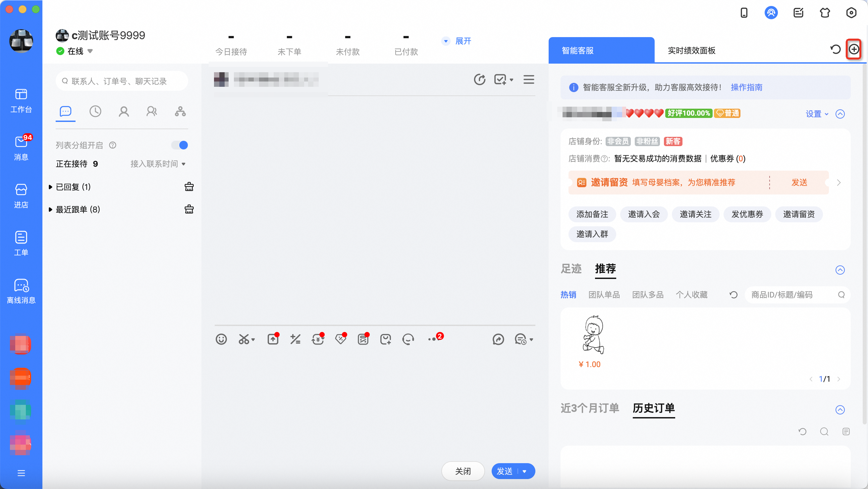Clear the 已回复 group with broom icon

(x=189, y=187)
